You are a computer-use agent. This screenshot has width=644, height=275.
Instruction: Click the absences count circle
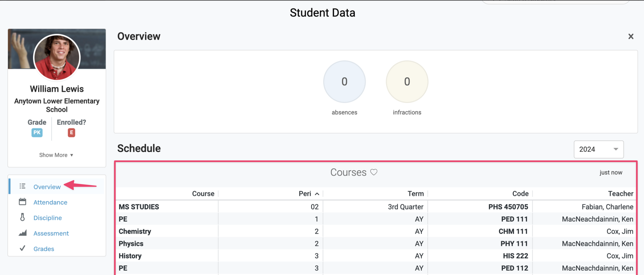click(x=344, y=82)
